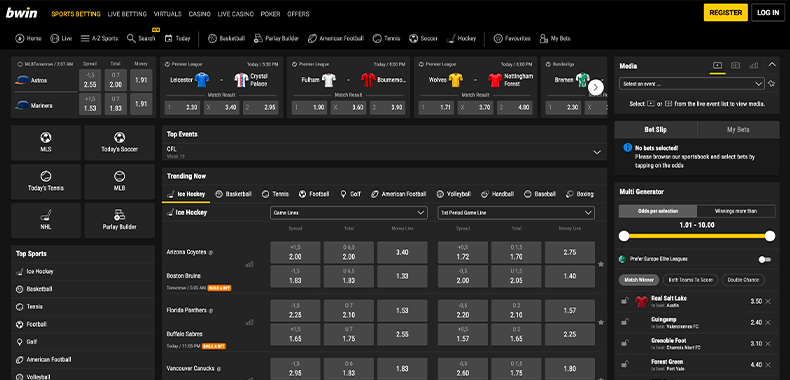Viewport: 790px width, 380px height.
Task: Toggle Prefer Europe Elite Leagues switch
Action: 764,259
